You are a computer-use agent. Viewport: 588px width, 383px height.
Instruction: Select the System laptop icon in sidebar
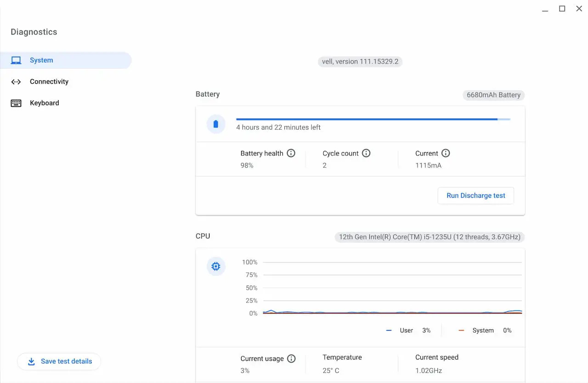(16, 60)
